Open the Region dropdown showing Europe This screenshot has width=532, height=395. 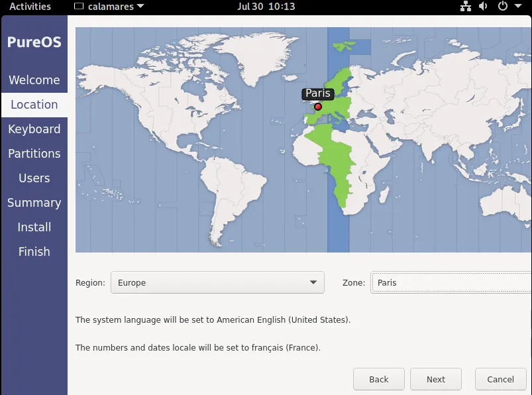point(217,282)
